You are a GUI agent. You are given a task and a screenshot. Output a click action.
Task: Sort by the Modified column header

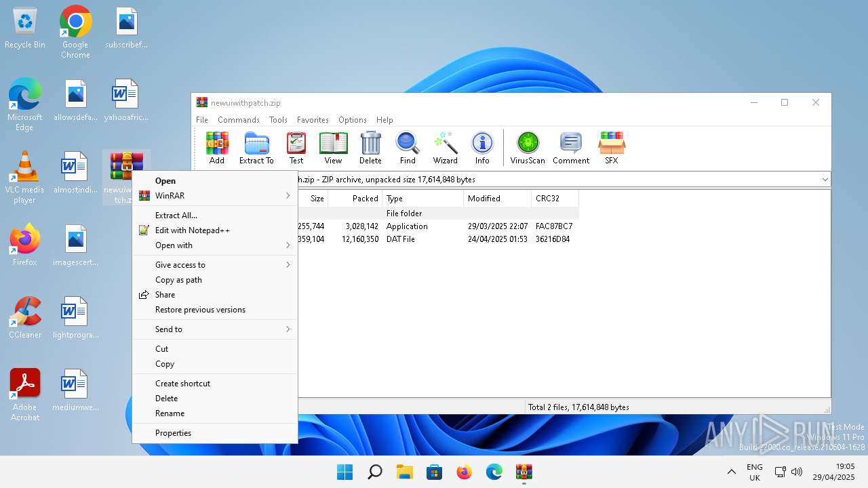click(x=497, y=199)
